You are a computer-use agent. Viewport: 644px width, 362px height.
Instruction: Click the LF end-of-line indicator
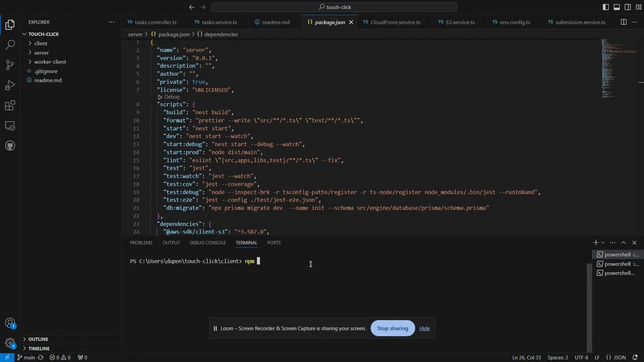point(597,357)
